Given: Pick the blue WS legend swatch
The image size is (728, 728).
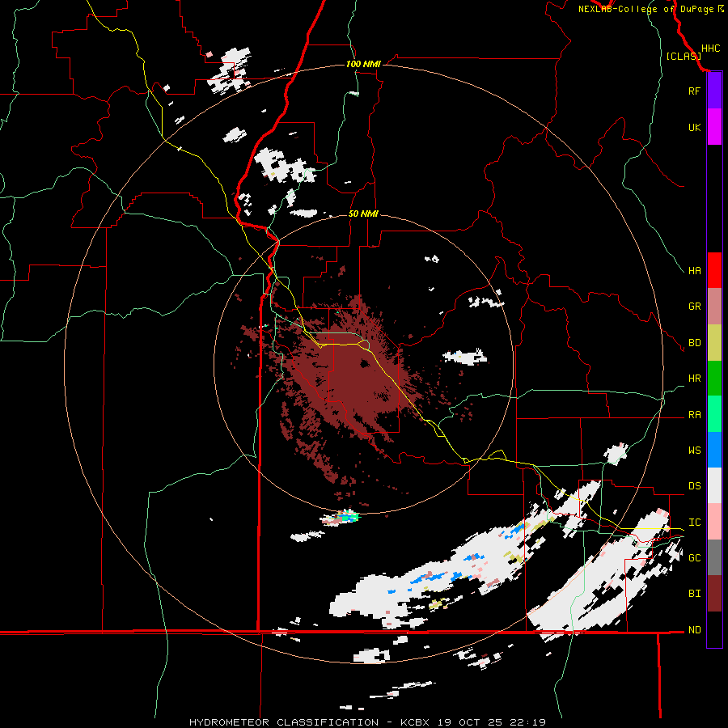Looking at the screenshot, I should (714, 450).
